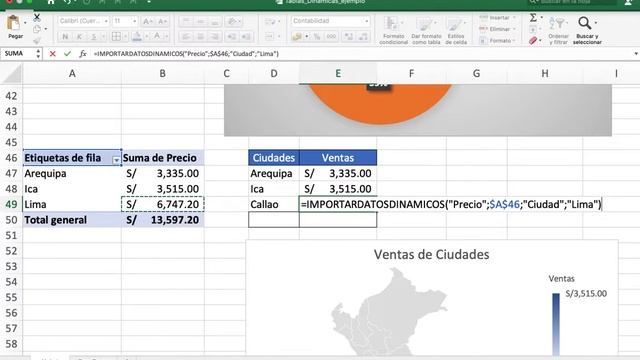The height and width of the screenshot is (360, 640).
Task: Click the text Orientation icon
Action: (x=233, y=21)
